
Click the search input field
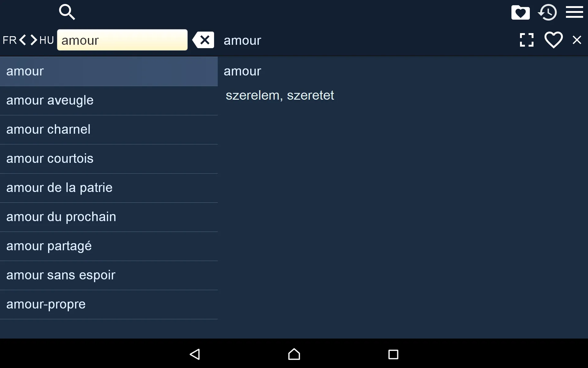click(x=122, y=40)
